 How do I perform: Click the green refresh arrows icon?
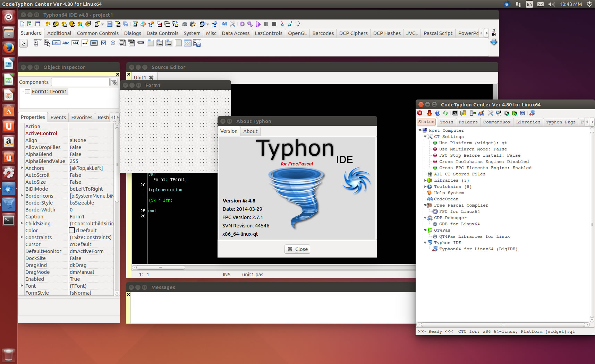click(x=445, y=113)
